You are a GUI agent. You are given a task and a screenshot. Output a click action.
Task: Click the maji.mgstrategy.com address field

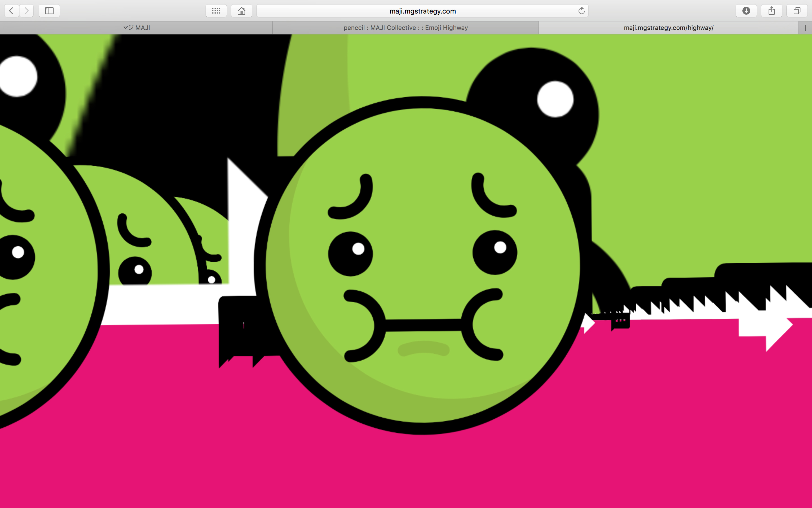(422, 11)
